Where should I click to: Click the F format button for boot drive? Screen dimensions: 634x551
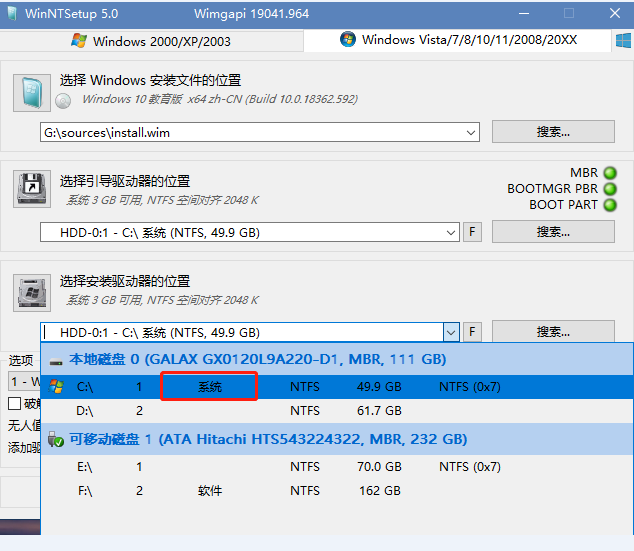[472, 232]
